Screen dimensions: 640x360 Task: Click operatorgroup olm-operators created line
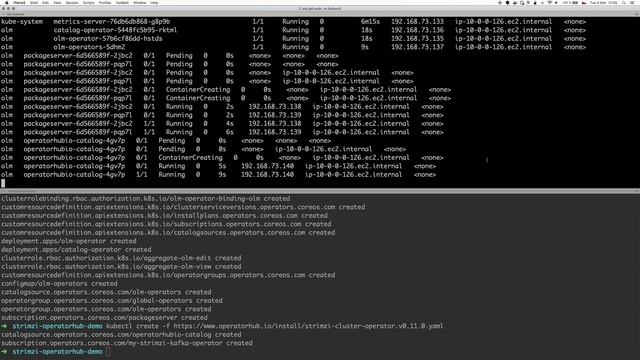pyautogui.click(x=106, y=309)
